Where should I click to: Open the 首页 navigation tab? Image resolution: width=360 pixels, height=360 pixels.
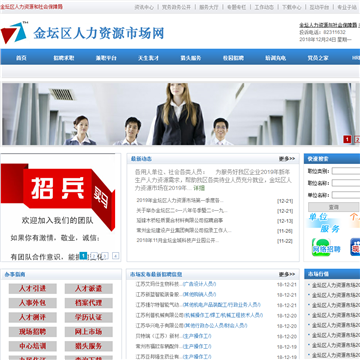coord(21,58)
